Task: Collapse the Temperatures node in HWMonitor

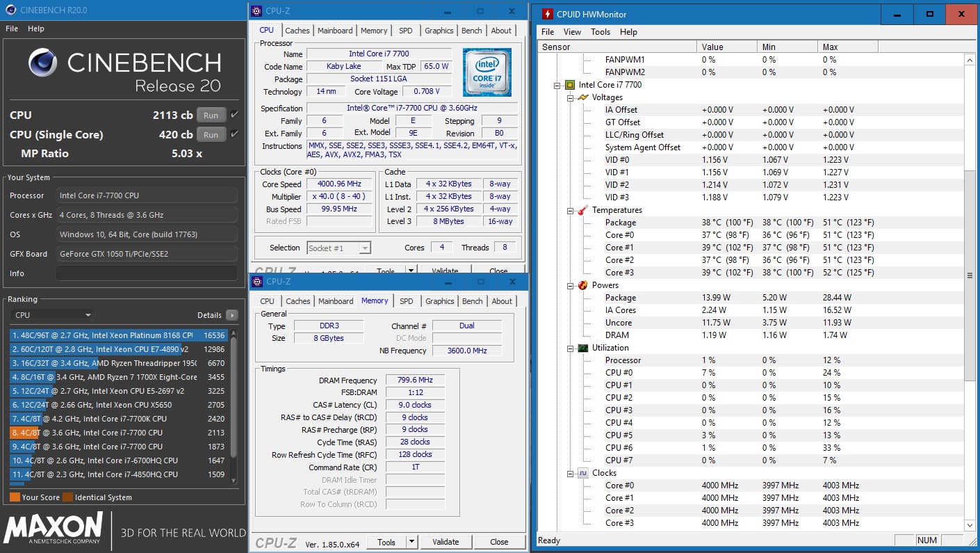Action: [x=570, y=211]
